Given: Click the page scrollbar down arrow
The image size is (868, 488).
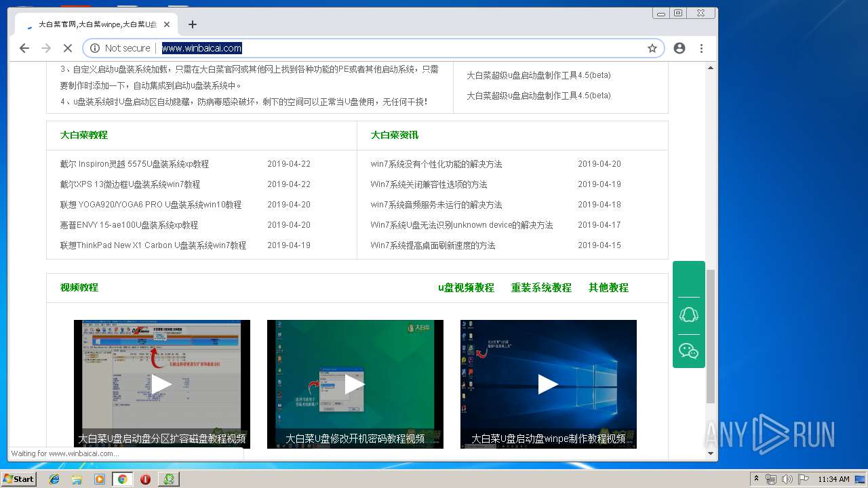Looking at the screenshot, I should (x=711, y=453).
